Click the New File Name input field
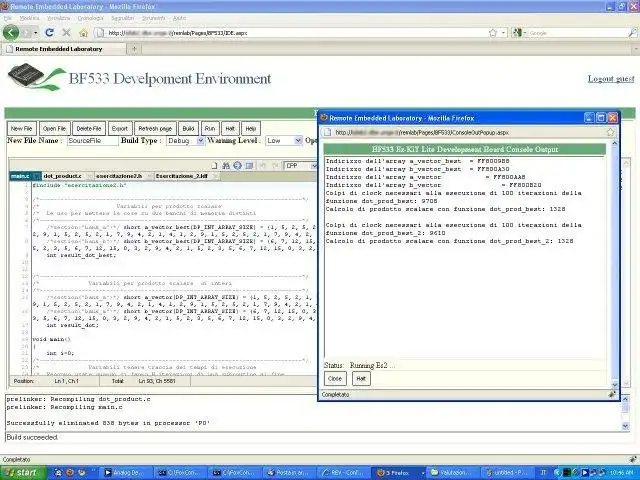Viewport: 640px width, 480px height. pos(92,140)
